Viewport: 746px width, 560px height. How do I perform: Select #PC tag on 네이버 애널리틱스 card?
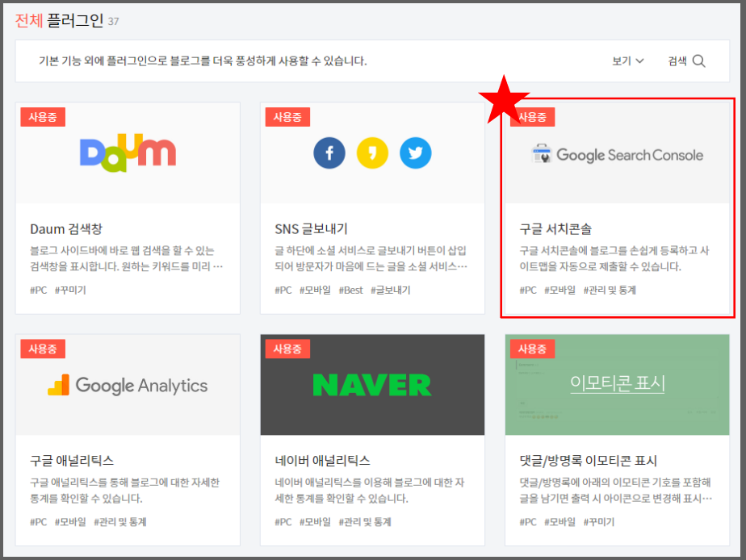coord(283,522)
